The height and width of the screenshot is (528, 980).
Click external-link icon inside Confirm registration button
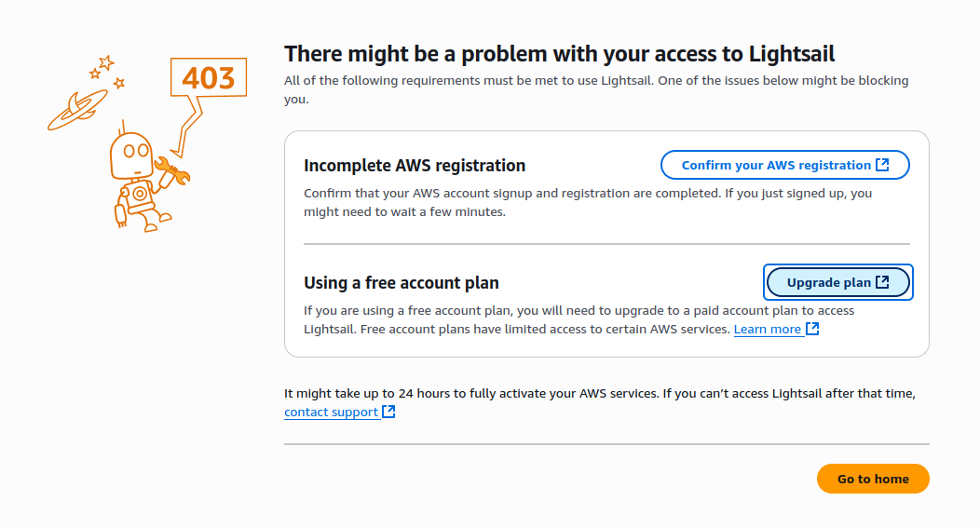[882, 165]
